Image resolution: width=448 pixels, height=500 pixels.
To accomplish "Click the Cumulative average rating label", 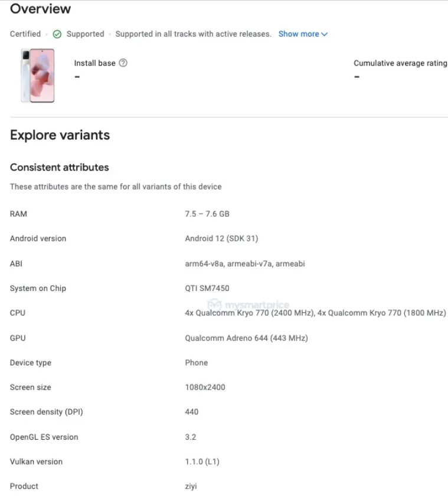I will pyautogui.click(x=400, y=63).
